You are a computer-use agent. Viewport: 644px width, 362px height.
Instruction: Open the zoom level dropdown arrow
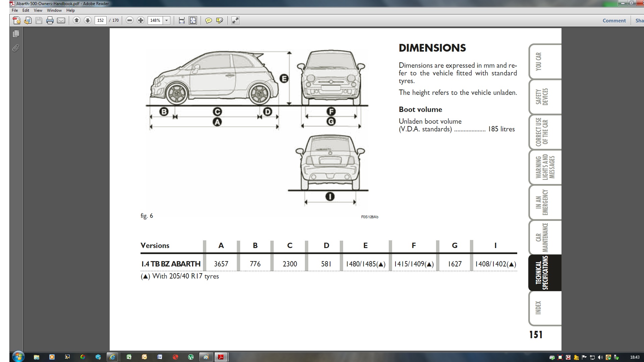click(167, 20)
